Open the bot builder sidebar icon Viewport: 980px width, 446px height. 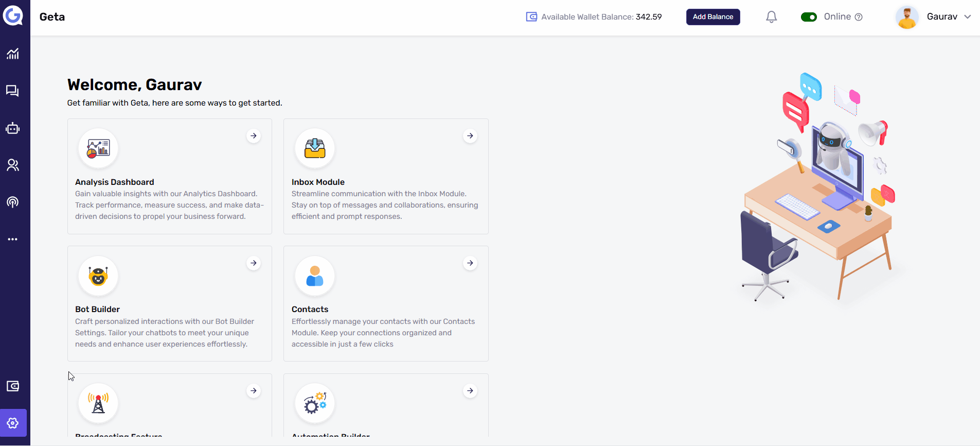tap(13, 128)
